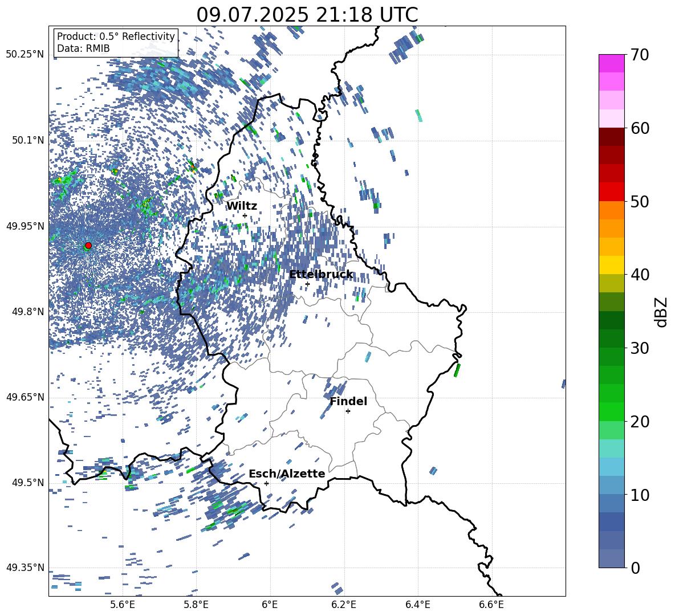Click the 0 tick label on colorbar
Image resolution: width=675 pixels, height=616 pixels.
click(636, 568)
